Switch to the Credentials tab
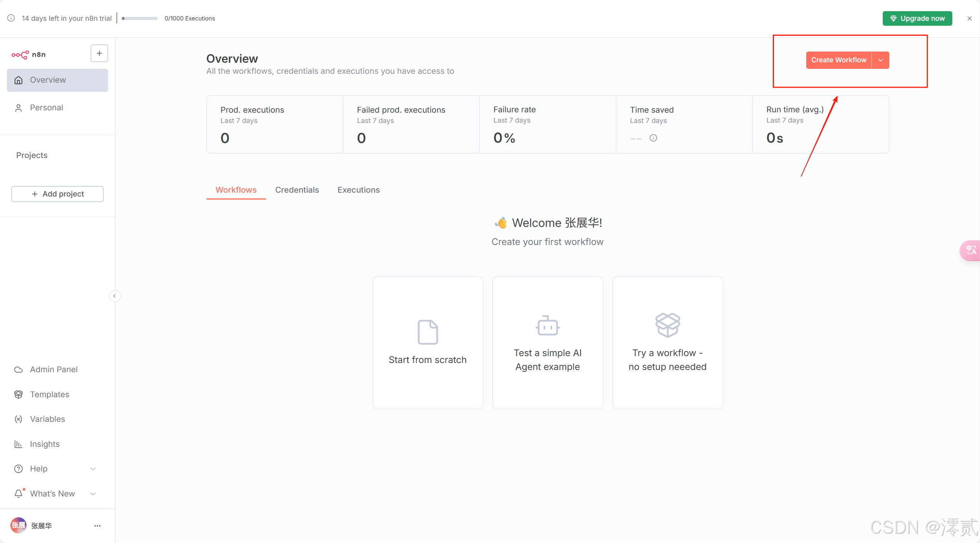Screen dimensions: 980x543 click(x=297, y=190)
